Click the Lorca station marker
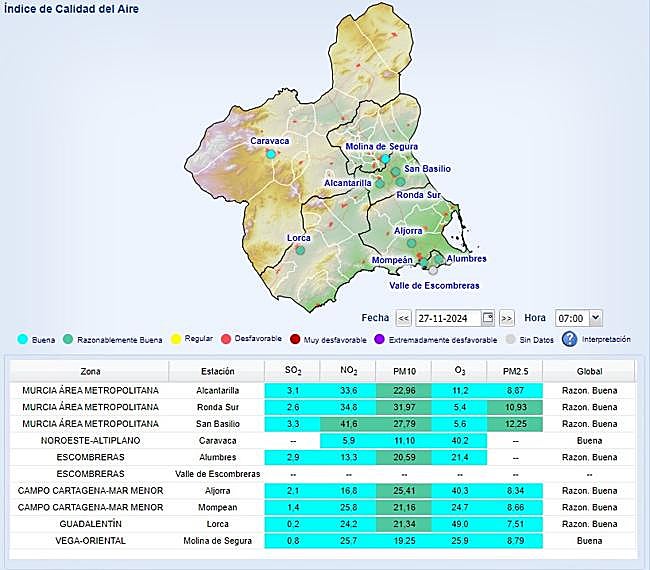 click(300, 250)
